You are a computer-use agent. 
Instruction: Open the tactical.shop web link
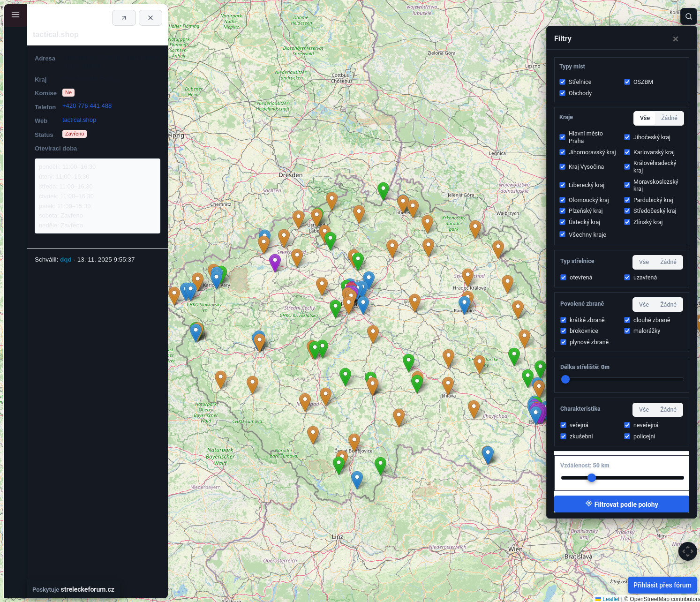tap(79, 120)
